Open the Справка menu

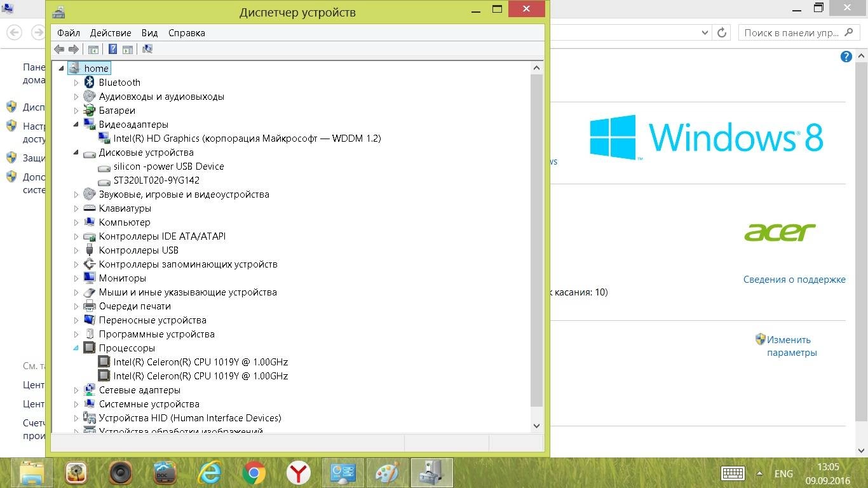tap(187, 32)
